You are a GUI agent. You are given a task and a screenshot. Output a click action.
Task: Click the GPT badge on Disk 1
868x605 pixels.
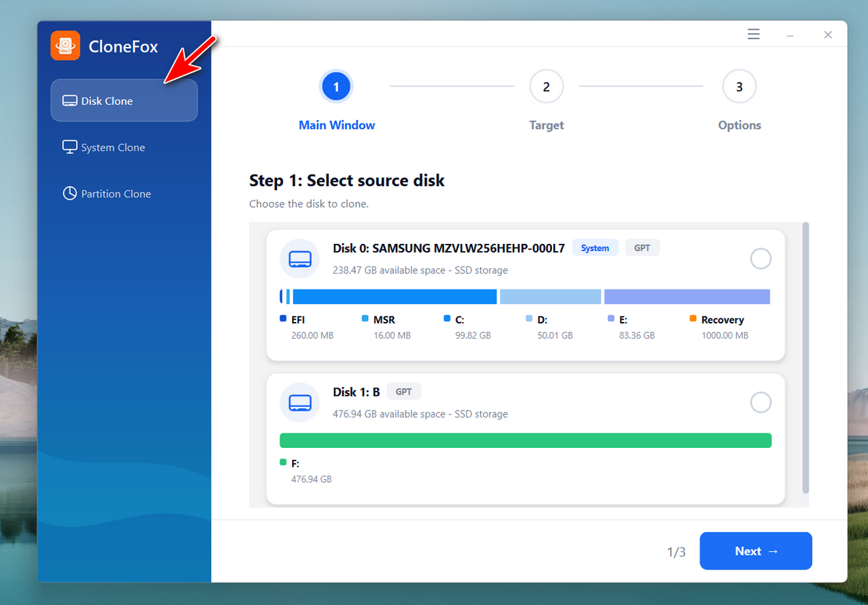tap(404, 392)
